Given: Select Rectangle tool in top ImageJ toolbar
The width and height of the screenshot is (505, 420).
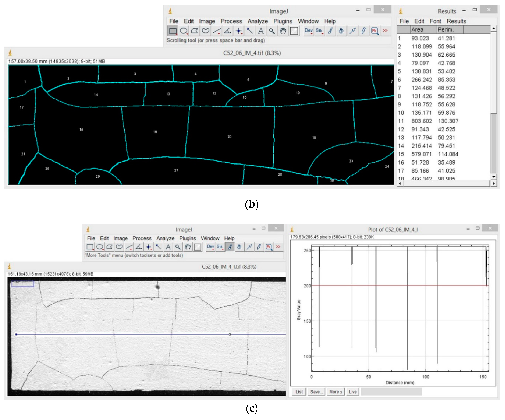Looking at the screenshot, I should pos(172,31).
